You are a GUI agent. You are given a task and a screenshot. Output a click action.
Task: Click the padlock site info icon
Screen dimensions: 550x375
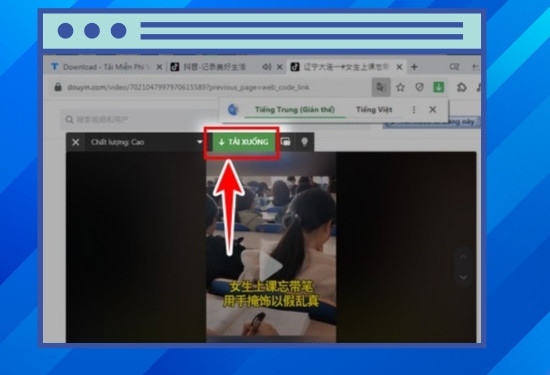point(58,87)
